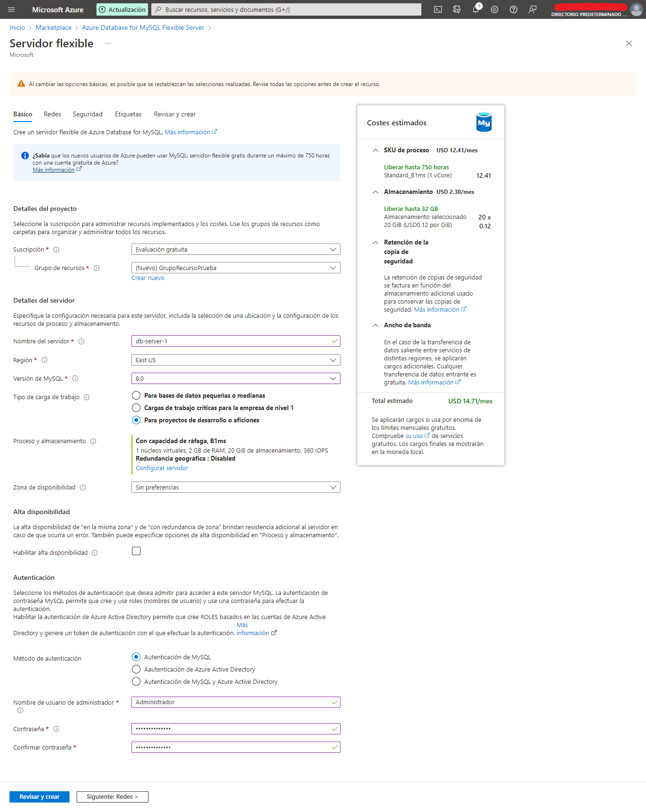Click Más información link in the free account notice
646x812 pixels.
point(57,170)
